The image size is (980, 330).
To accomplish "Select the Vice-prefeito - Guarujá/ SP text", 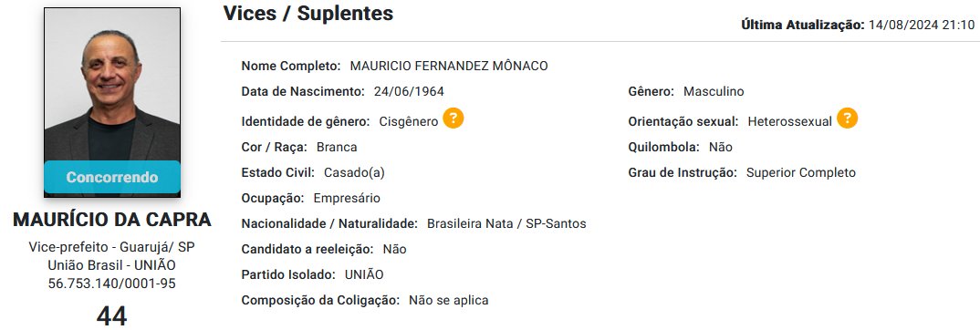I will point(112,247).
